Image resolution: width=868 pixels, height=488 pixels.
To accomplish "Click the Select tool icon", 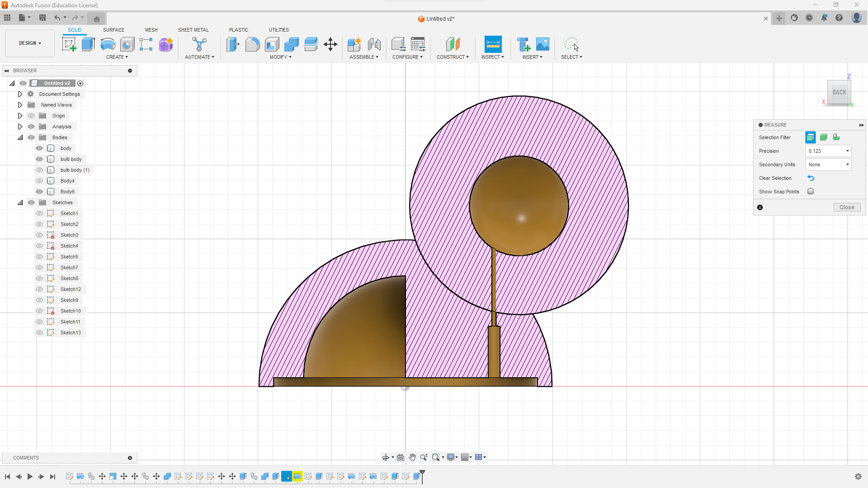I will pyautogui.click(x=571, y=44).
